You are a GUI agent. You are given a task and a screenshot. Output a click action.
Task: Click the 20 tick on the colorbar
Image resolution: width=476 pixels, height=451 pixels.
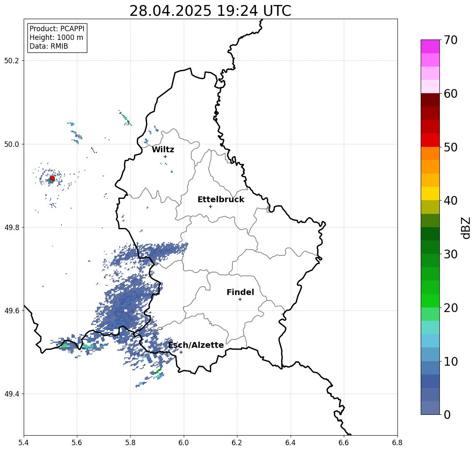coord(451,308)
